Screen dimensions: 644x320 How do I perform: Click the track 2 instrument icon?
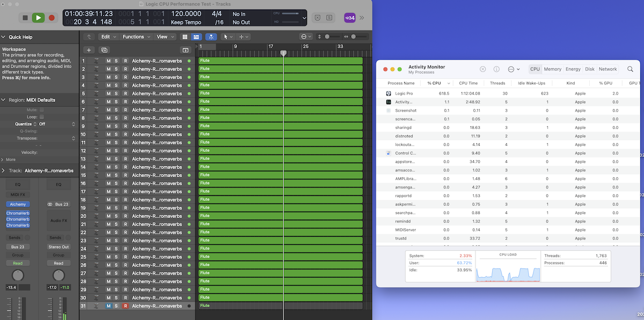97,69
